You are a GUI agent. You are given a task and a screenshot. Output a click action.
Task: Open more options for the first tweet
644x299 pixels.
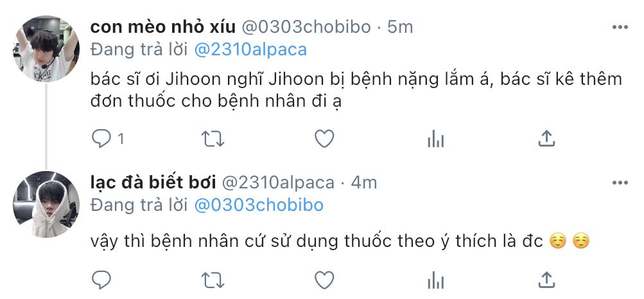pos(620,27)
